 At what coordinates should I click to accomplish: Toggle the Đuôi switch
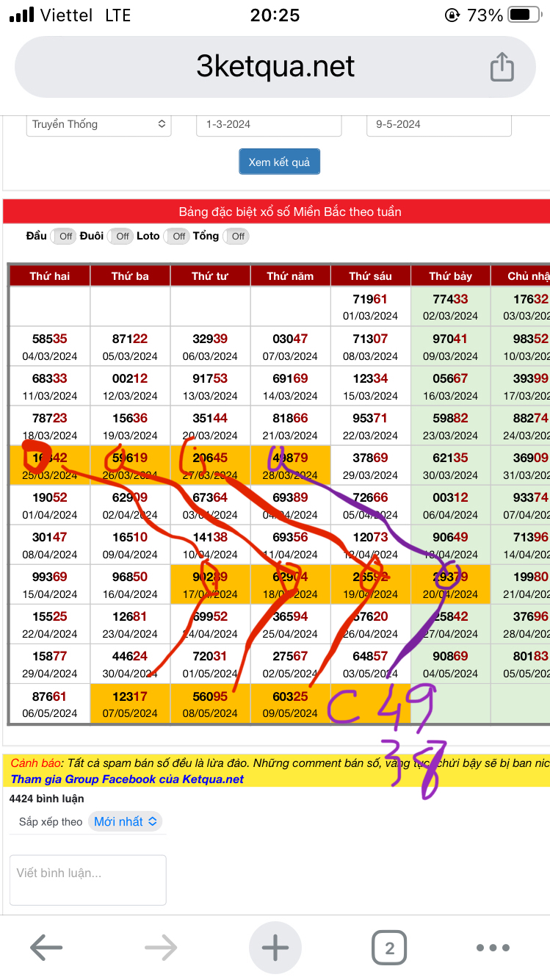tap(120, 237)
